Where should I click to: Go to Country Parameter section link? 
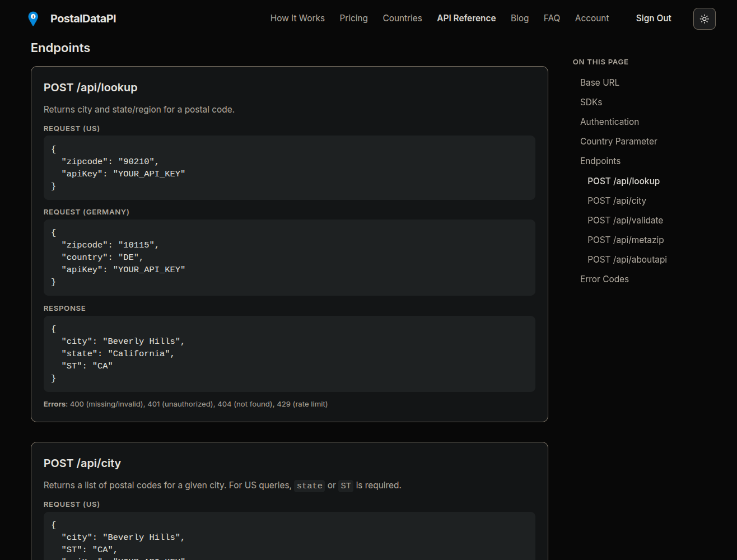click(618, 141)
